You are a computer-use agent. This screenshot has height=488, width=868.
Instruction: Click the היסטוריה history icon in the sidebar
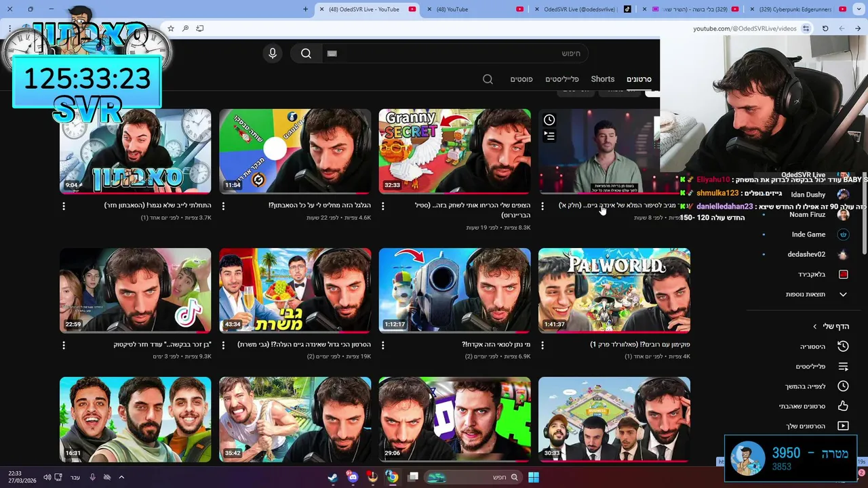[x=843, y=346]
